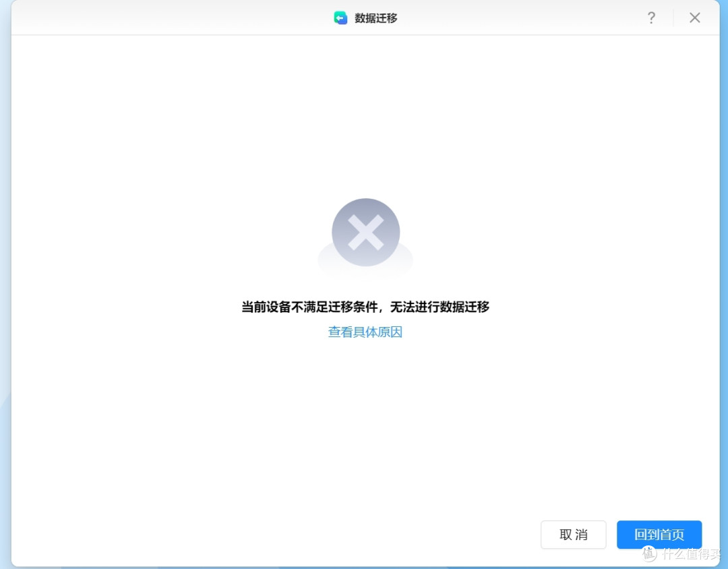Click the 取消 button
The height and width of the screenshot is (569, 728).
(x=574, y=535)
